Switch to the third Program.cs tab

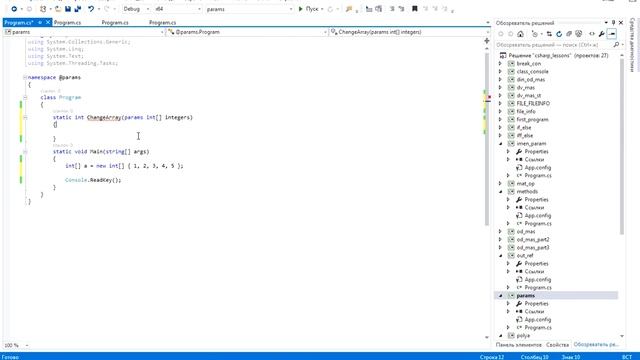click(115, 22)
